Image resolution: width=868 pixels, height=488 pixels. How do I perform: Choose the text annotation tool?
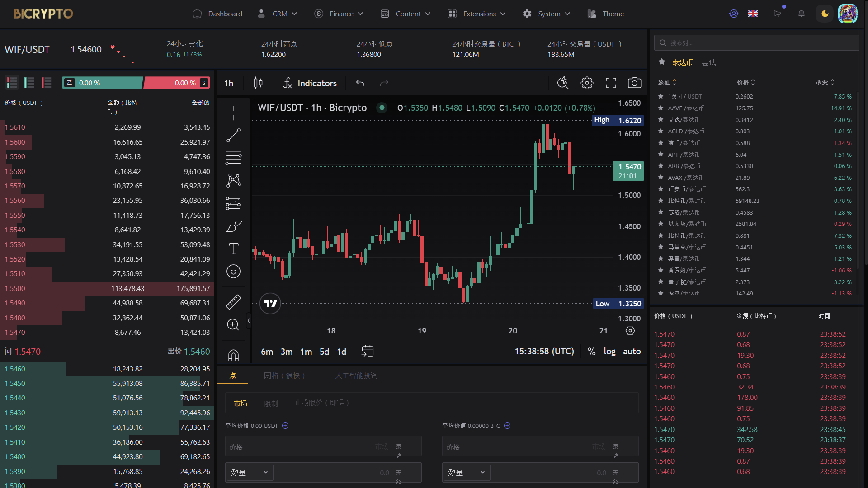pos(233,249)
